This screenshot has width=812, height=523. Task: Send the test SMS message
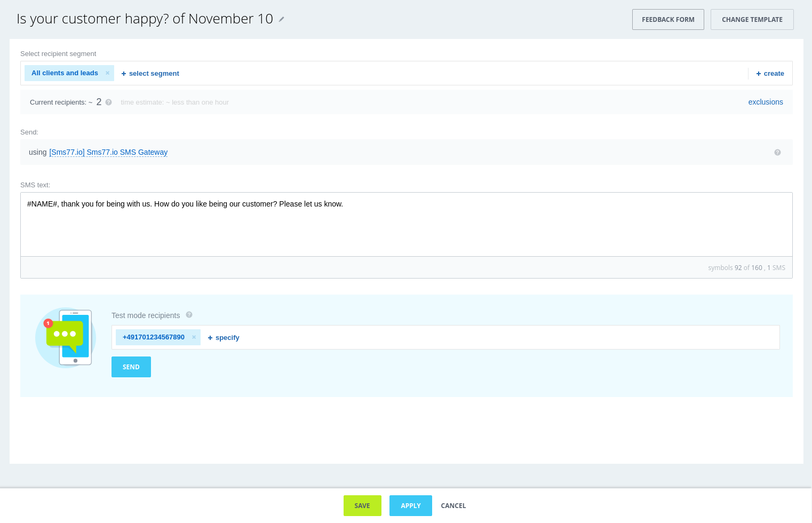[x=131, y=367]
